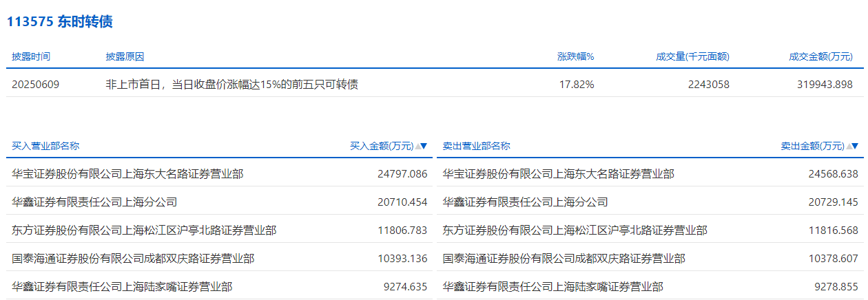This screenshot has height=300, width=868.
Task: Select the disclosure date 20250609
Action: (36, 85)
